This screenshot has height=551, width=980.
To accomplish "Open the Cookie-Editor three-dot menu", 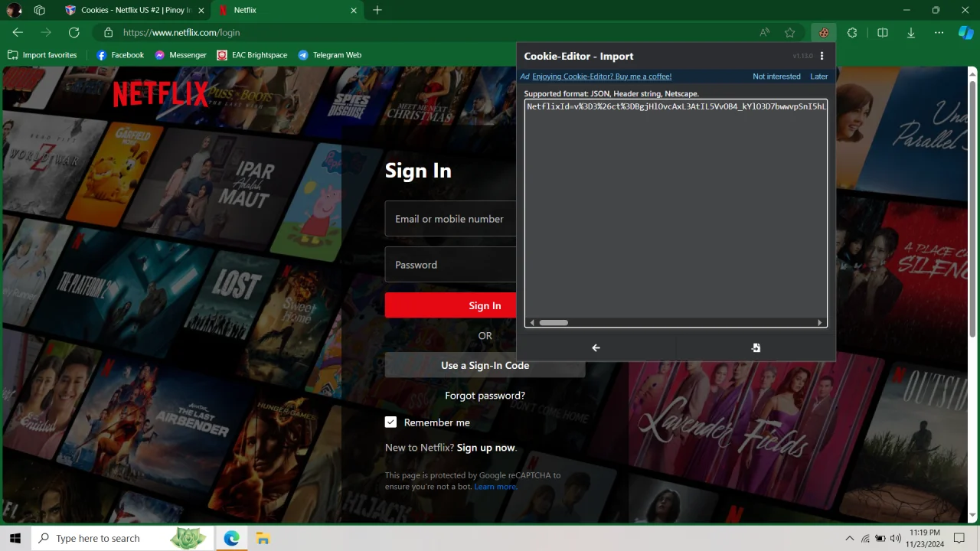I will (x=822, y=56).
